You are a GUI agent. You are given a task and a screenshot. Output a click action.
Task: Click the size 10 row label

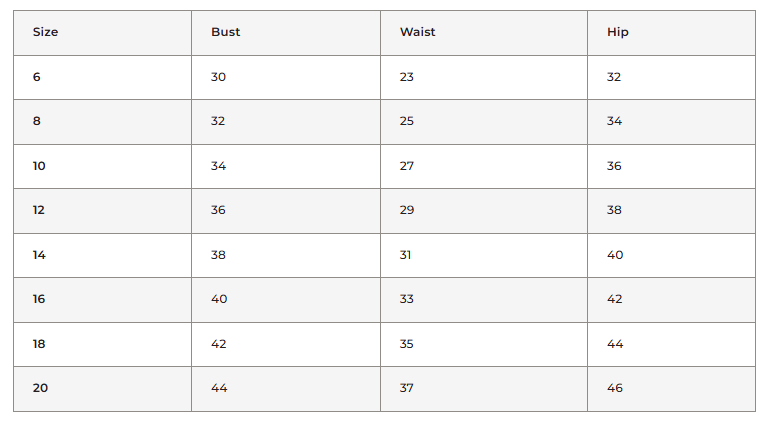click(39, 166)
